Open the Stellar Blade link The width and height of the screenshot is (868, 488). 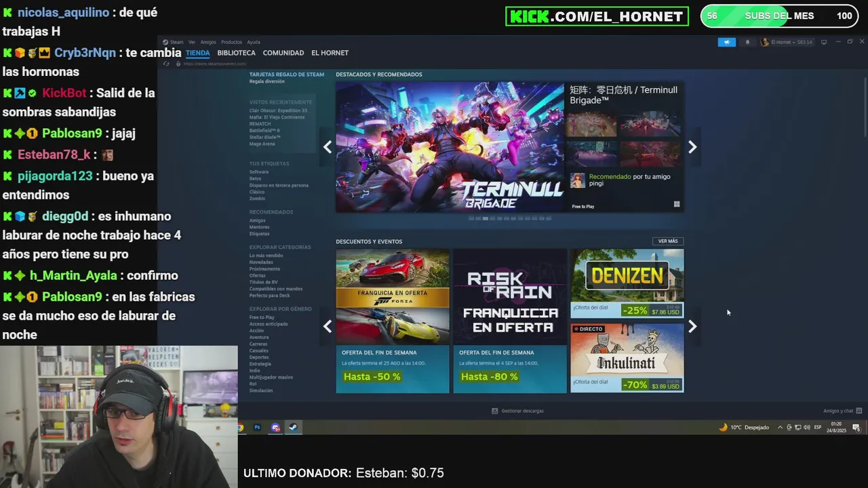[264, 138]
